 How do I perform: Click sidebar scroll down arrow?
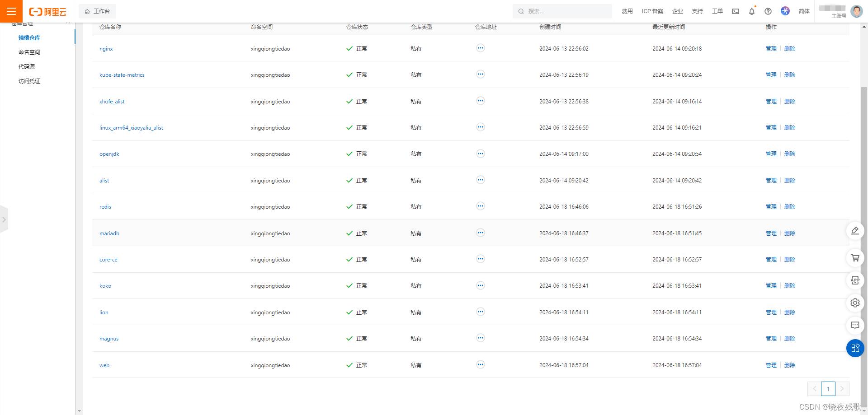click(x=79, y=411)
